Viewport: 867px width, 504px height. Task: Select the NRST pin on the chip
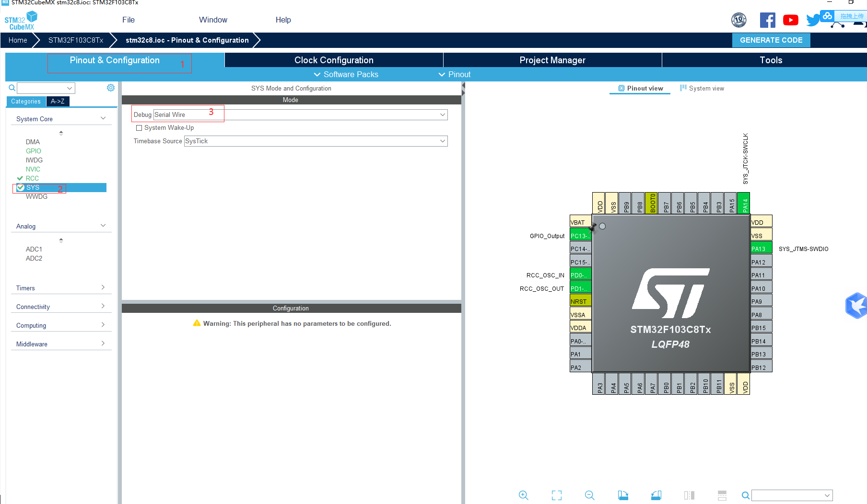click(580, 301)
